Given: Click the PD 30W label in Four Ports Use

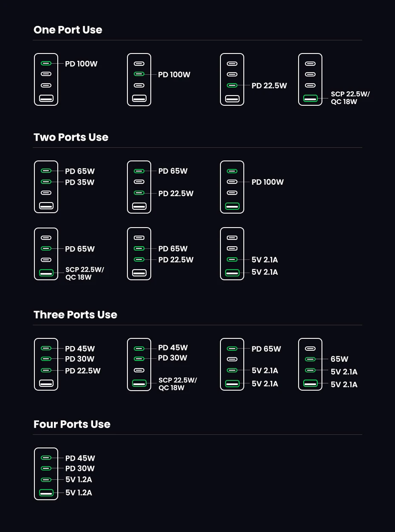Looking at the screenshot, I should coord(80,469).
